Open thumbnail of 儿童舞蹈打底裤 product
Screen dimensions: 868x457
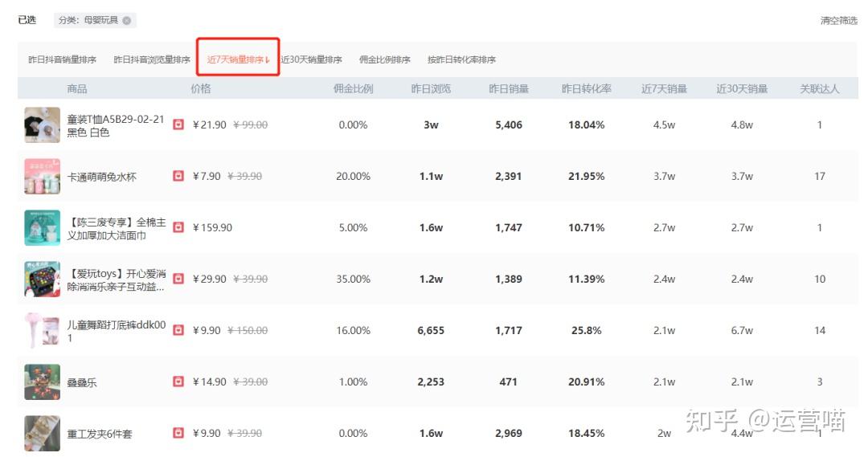42,330
